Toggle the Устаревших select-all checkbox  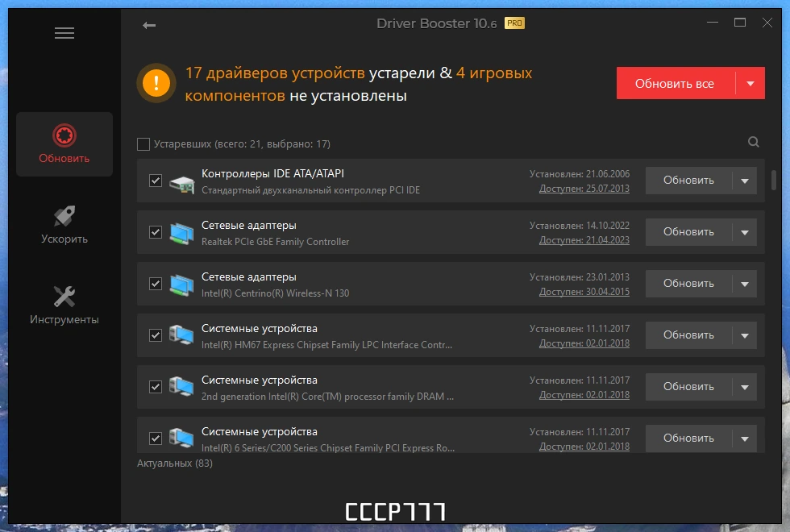click(143, 144)
